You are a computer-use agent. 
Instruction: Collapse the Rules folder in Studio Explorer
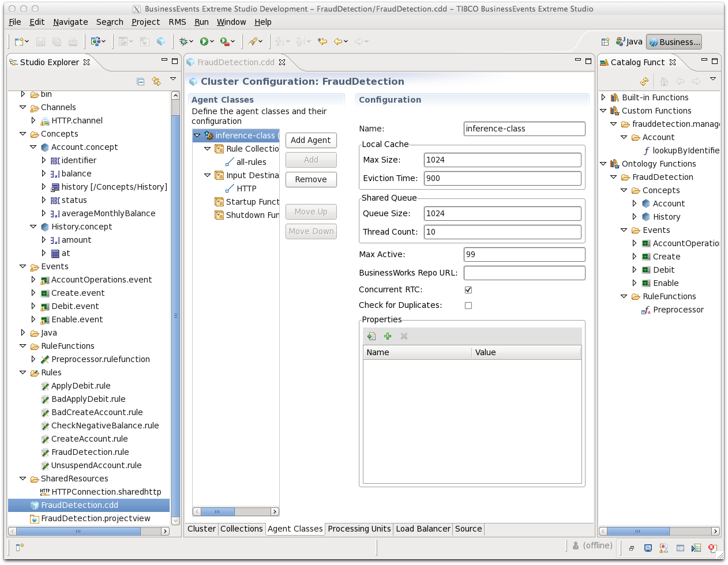click(23, 372)
